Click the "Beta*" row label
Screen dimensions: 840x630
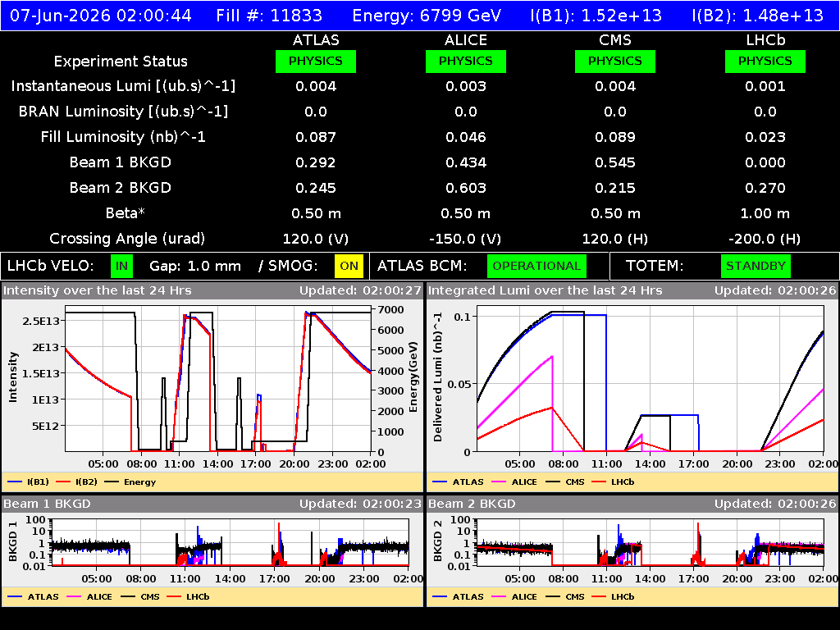tap(126, 213)
